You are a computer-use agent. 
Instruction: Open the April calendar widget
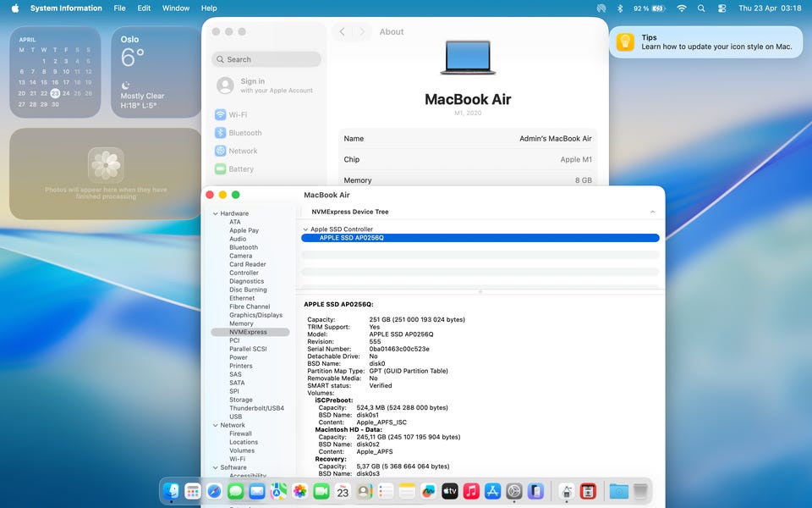pyautogui.click(x=56, y=72)
